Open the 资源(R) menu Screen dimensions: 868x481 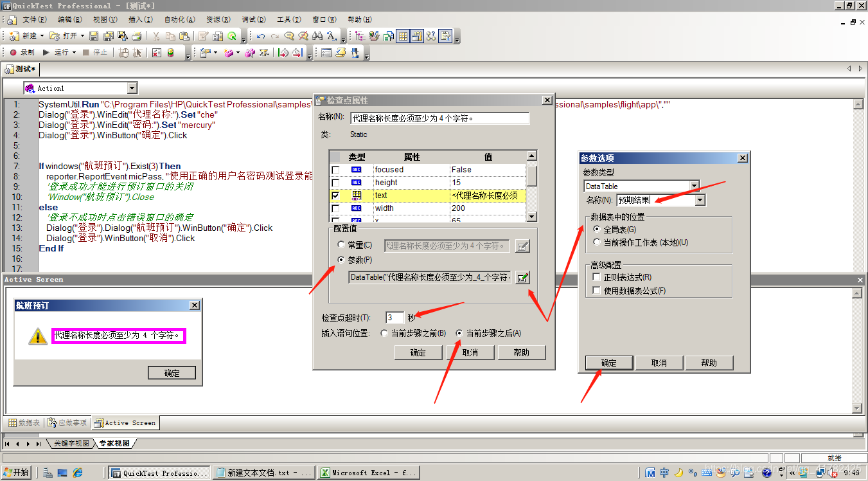(218, 20)
